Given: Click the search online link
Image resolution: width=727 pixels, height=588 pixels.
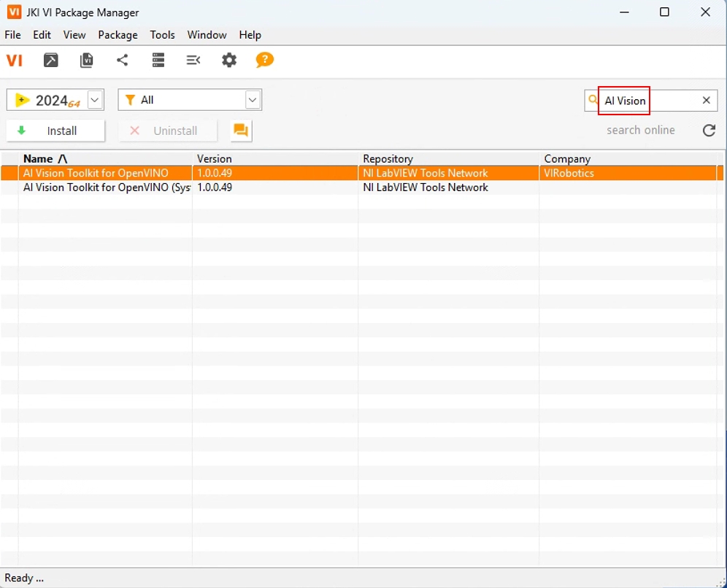Looking at the screenshot, I should point(641,130).
